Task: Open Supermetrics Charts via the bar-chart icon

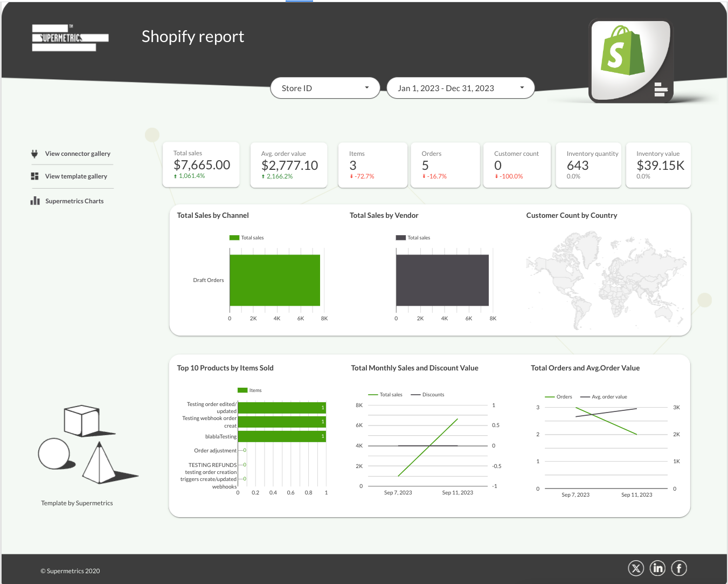Action: click(x=34, y=201)
